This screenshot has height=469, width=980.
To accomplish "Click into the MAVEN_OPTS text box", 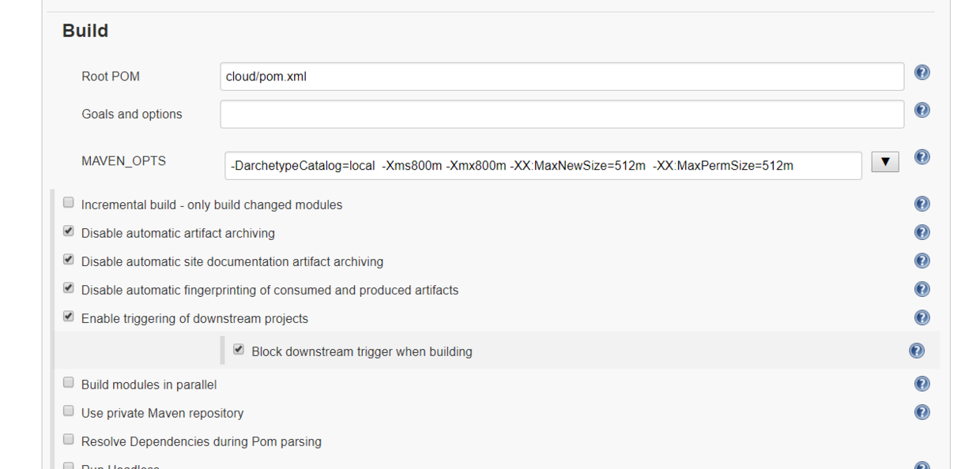I will click(x=542, y=166).
